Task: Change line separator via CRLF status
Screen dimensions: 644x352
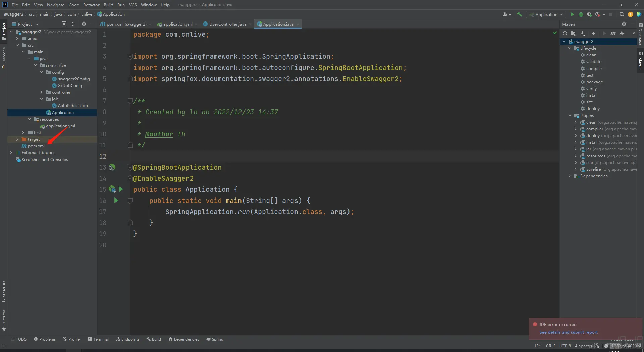Action: click(551, 346)
